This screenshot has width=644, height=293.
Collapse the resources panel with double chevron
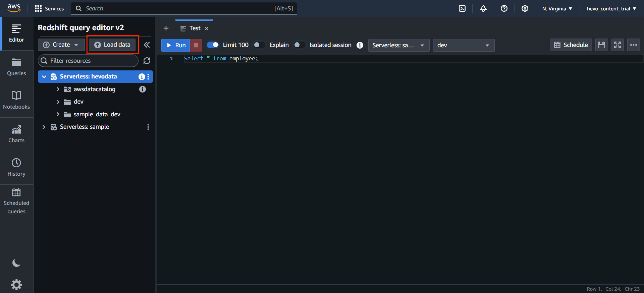pos(147,45)
